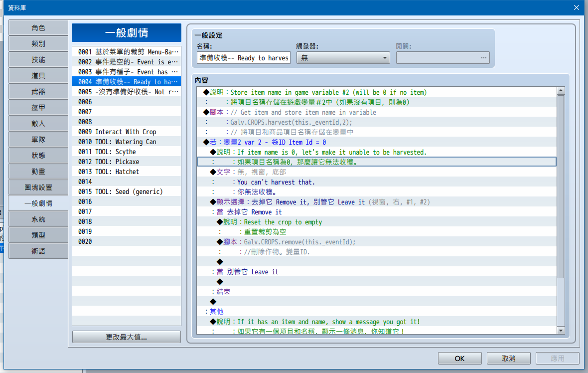The width and height of the screenshot is (588, 373).
Task: Select common event 0001 Menu-Ba
Action: click(x=127, y=52)
